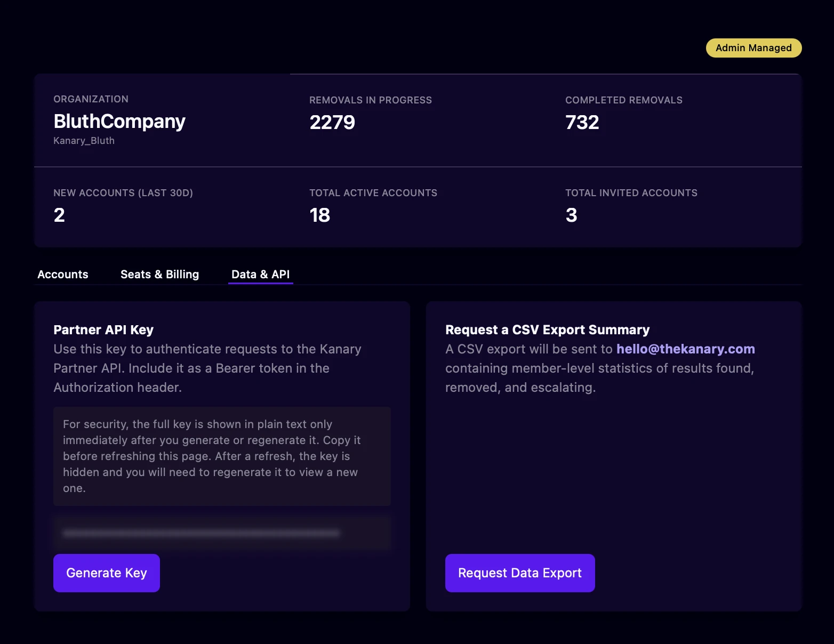Viewport: 834px width, 644px height.
Task: Click the Removals In Progress value 2279
Action: pyautogui.click(x=332, y=123)
